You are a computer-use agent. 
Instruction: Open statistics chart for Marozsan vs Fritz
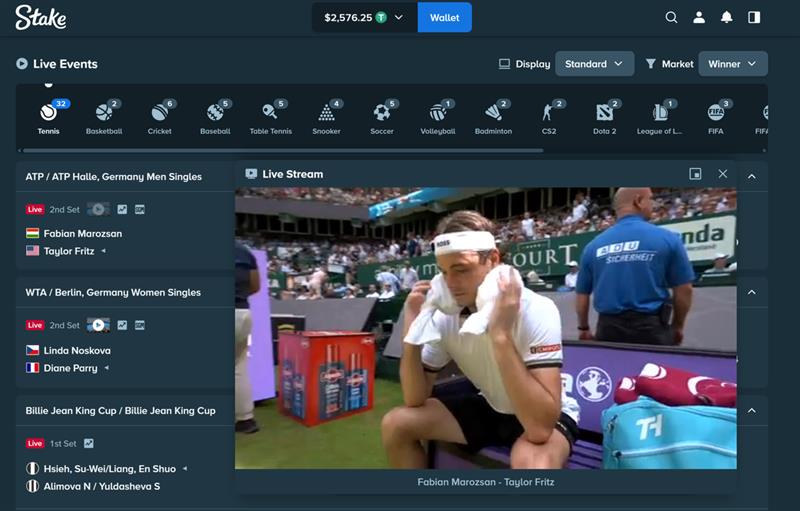tap(122, 209)
